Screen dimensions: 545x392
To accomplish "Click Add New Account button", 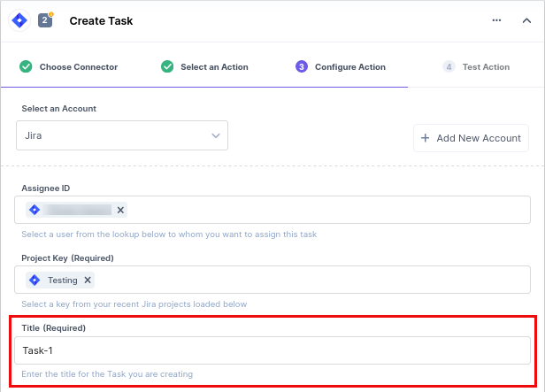I will click(x=471, y=138).
